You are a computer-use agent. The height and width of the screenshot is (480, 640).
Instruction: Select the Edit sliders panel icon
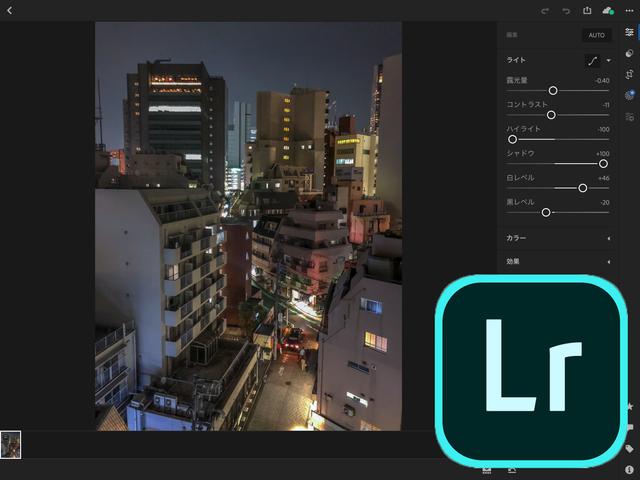coord(629,32)
